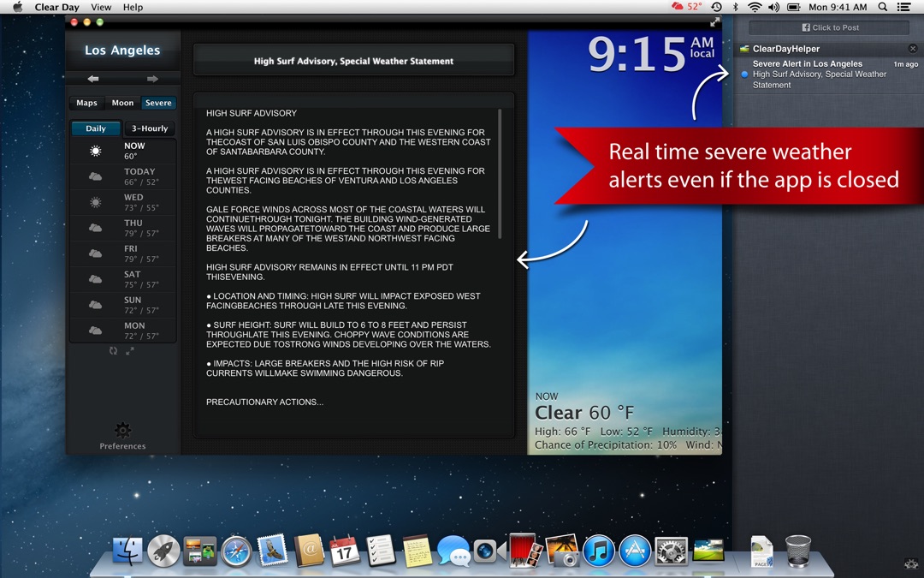This screenshot has width=924, height=578.
Task: Click Clear Day cloud status in menu bar
Action: click(x=686, y=7)
